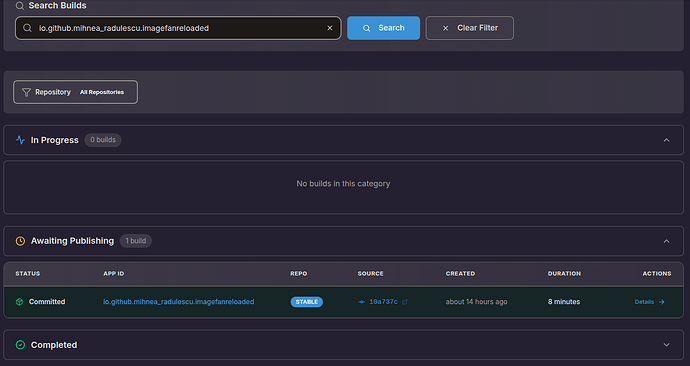Click the REPO column header
The image size is (690, 366).
click(x=298, y=274)
